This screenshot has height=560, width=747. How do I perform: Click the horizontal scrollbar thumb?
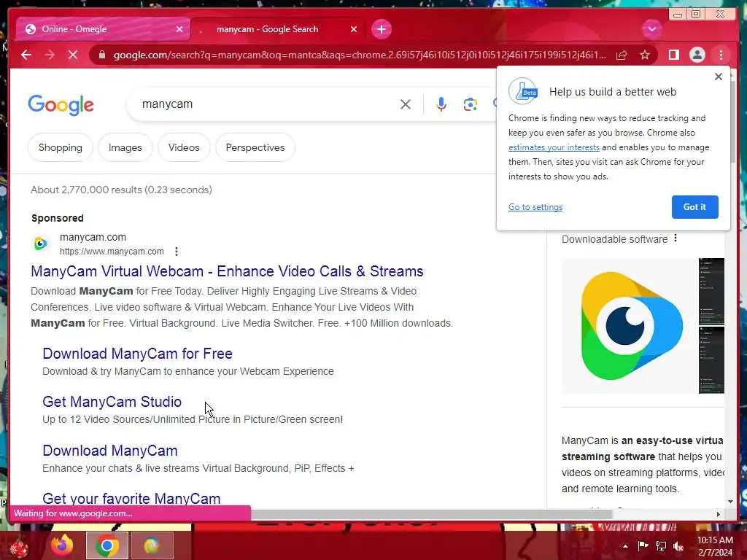coord(432,514)
